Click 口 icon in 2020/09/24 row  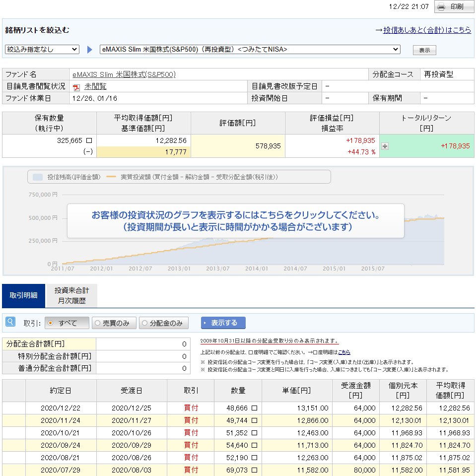tap(255, 445)
